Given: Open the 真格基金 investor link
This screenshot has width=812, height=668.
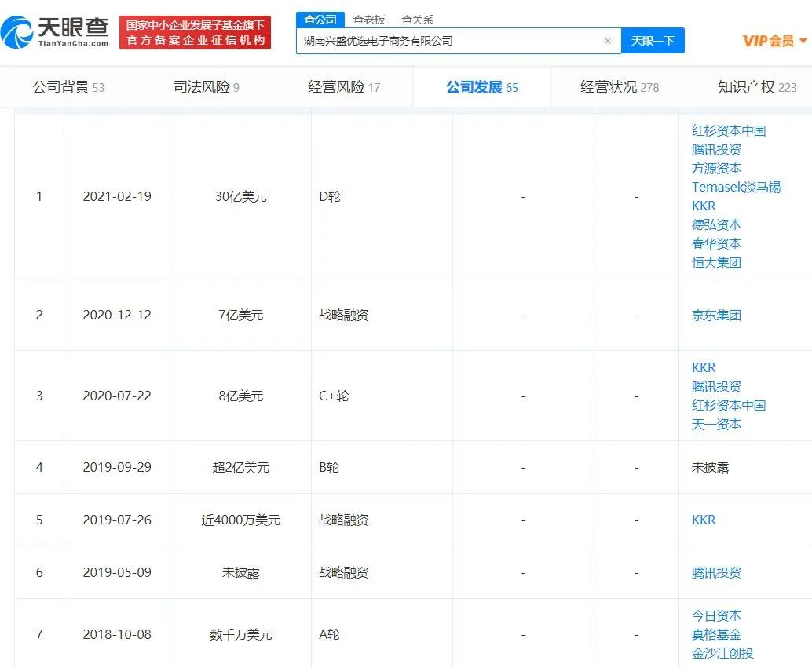Looking at the screenshot, I should click(x=716, y=634).
